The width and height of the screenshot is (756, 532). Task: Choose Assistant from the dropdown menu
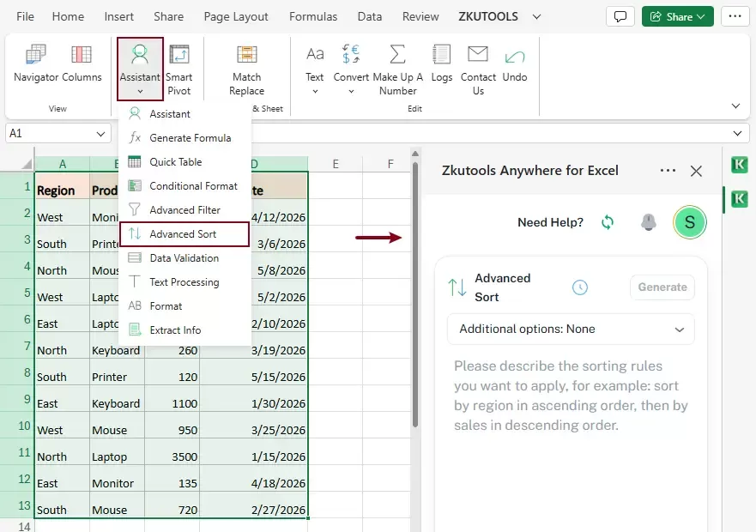pyautogui.click(x=184, y=114)
